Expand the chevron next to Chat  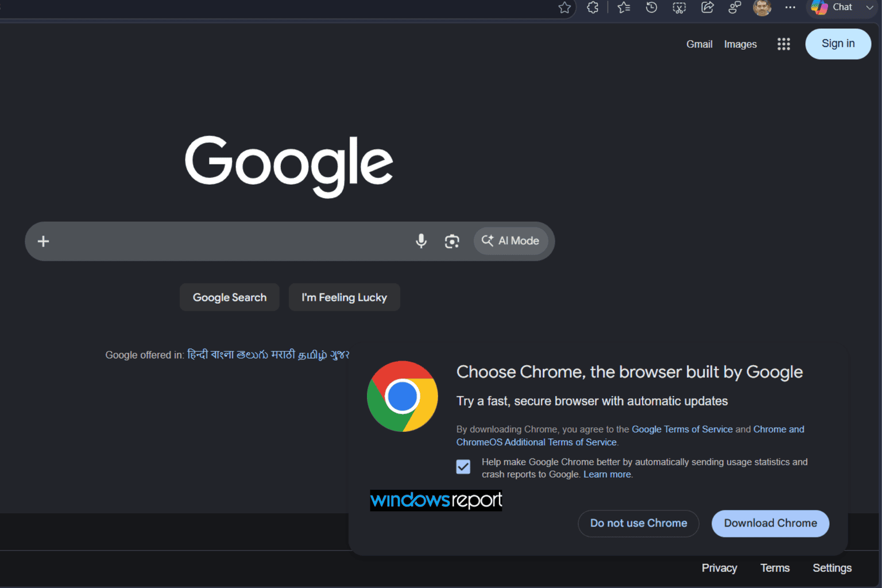[x=869, y=7]
